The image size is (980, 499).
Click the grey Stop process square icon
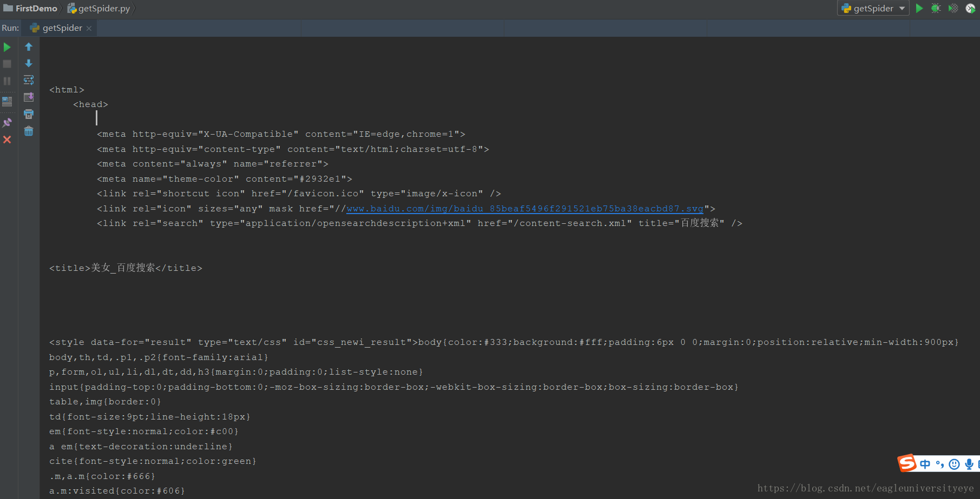coord(7,64)
